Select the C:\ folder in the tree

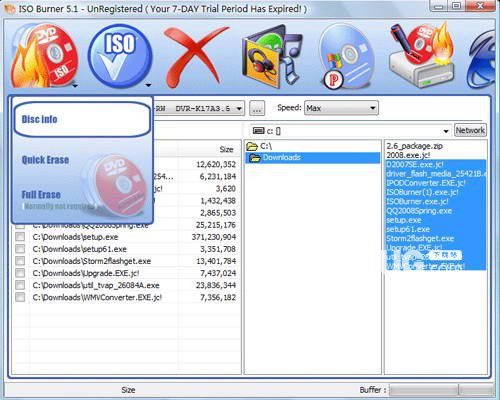(266, 146)
